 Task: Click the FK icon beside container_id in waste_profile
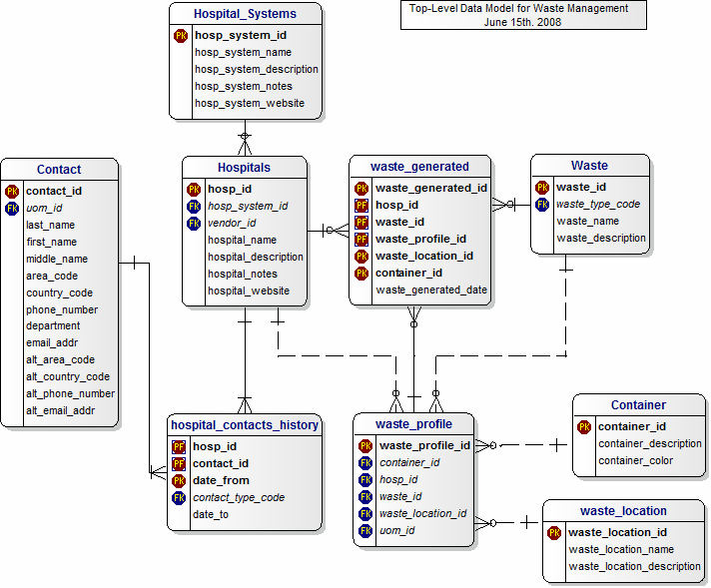(x=365, y=463)
